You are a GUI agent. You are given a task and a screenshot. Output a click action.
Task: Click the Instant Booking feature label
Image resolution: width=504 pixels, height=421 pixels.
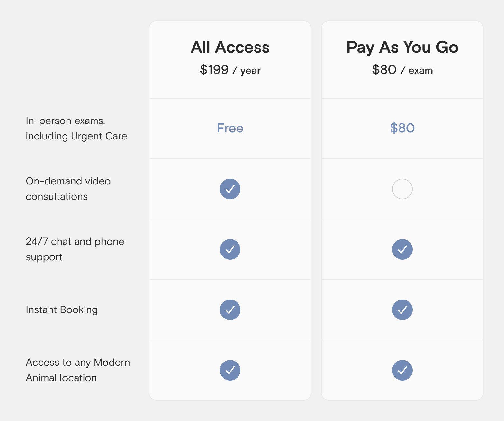pos(62,309)
